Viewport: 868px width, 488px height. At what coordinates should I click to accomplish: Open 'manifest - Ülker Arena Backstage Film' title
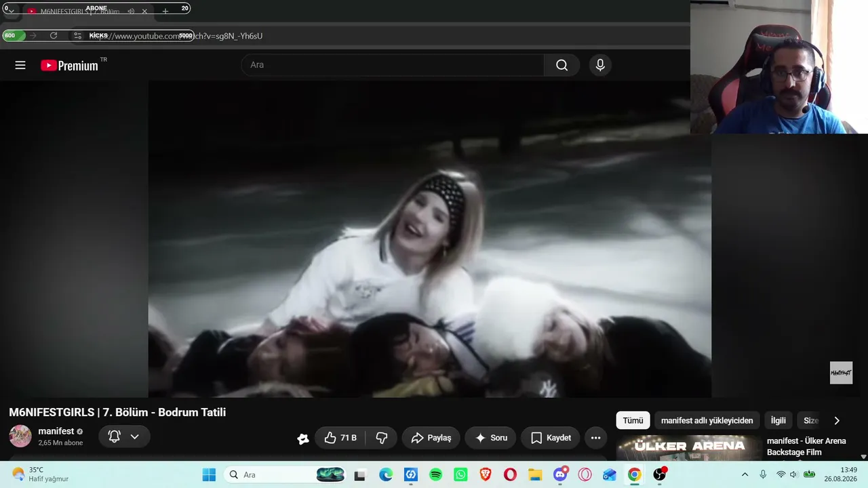click(807, 447)
